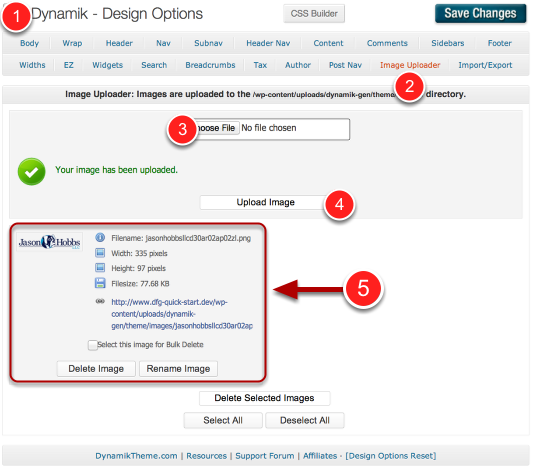
Task: Open the Wrap tab
Action: 72,43
